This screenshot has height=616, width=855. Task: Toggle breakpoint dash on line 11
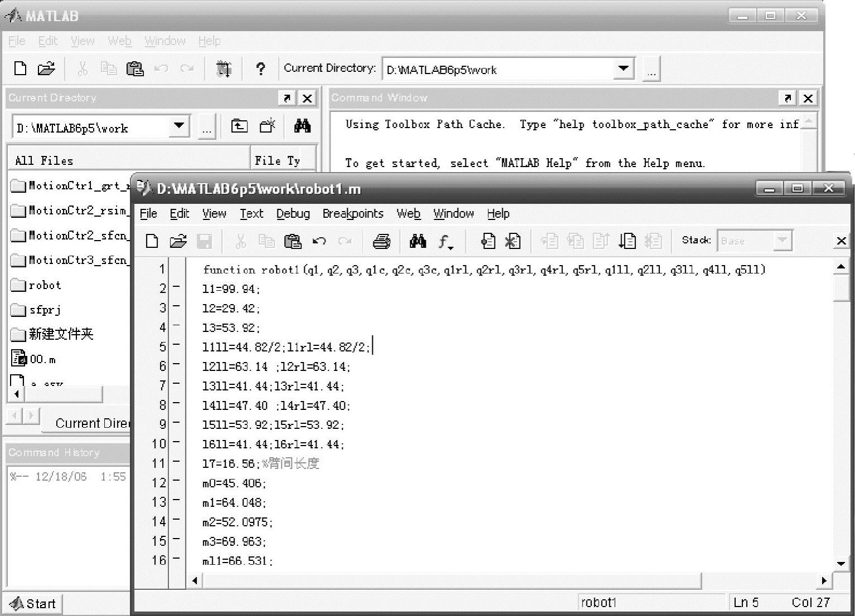176,462
